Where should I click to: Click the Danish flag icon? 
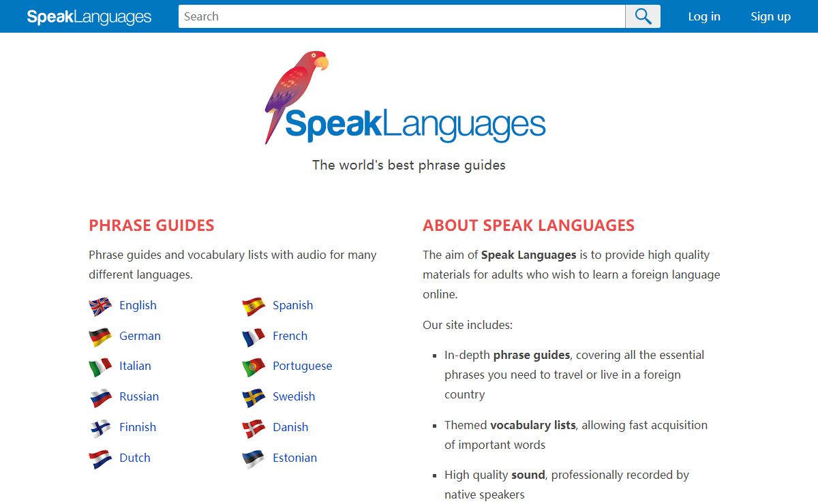(254, 428)
